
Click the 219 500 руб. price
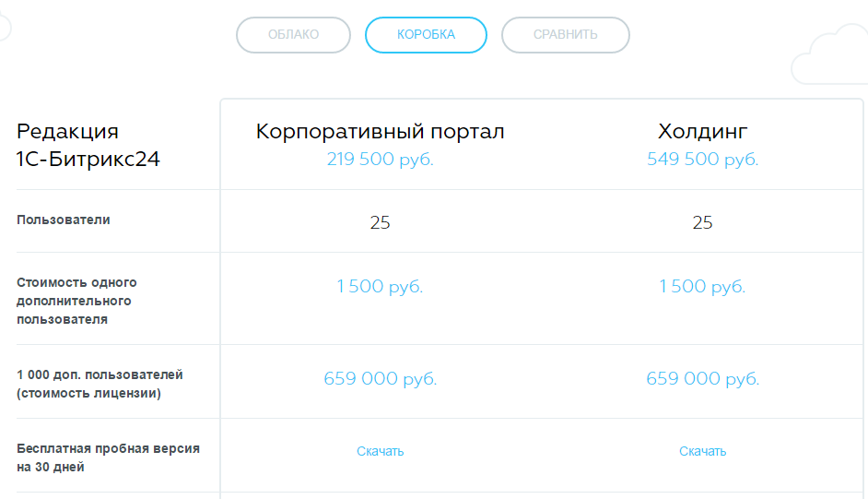point(380,160)
